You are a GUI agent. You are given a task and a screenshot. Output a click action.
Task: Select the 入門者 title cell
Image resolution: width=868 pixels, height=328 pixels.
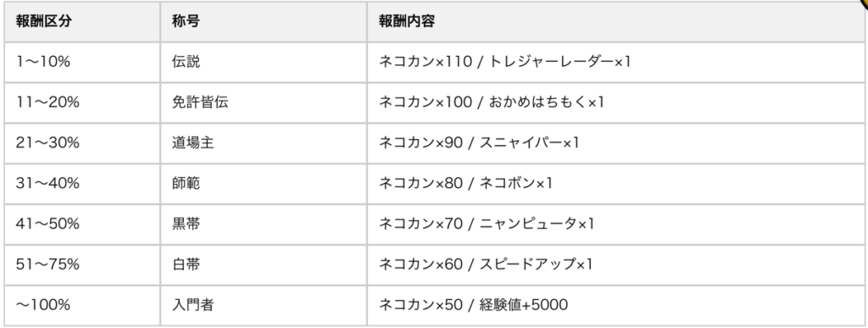pos(264,305)
